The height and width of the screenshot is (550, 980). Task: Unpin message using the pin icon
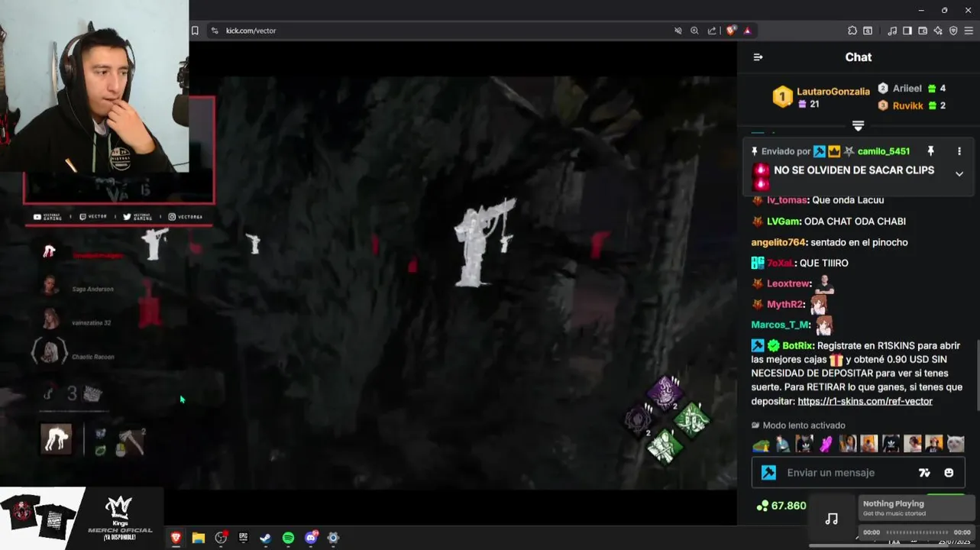pos(930,151)
